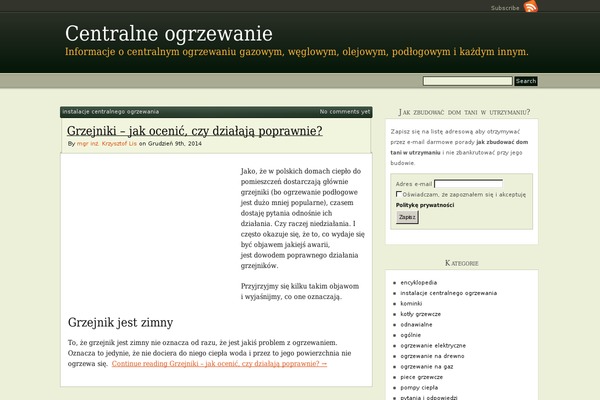Image resolution: width=600 pixels, height=400 pixels.
Task: Open the Politykę prywatności link
Action: (425, 205)
